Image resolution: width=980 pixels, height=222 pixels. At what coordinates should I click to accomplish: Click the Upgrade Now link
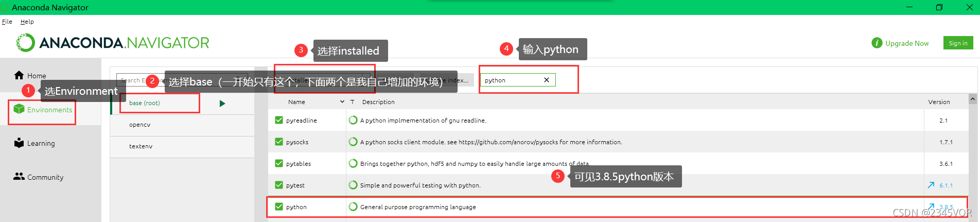point(907,43)
